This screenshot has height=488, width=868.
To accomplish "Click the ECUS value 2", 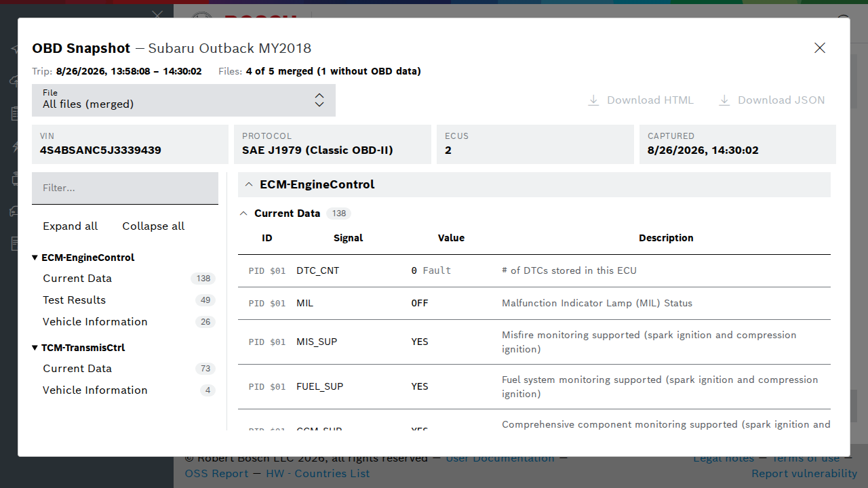I will (x=448, y=150).
